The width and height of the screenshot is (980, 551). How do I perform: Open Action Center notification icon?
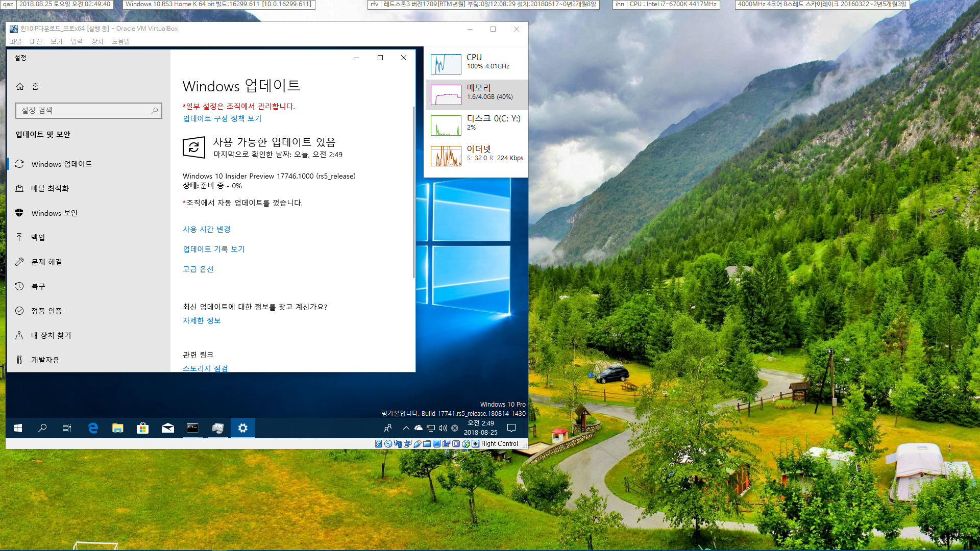click(511, 428)
